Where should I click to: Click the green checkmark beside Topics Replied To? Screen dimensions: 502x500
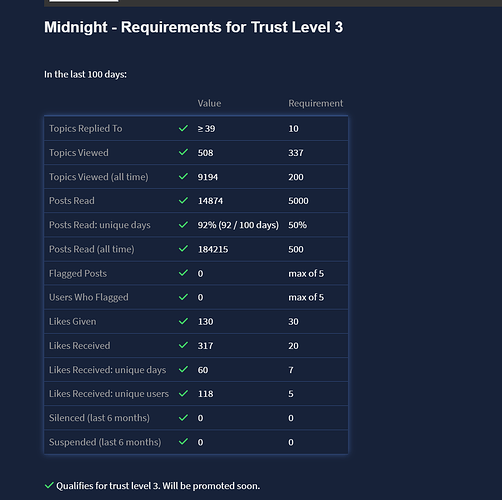coord(183,128)
